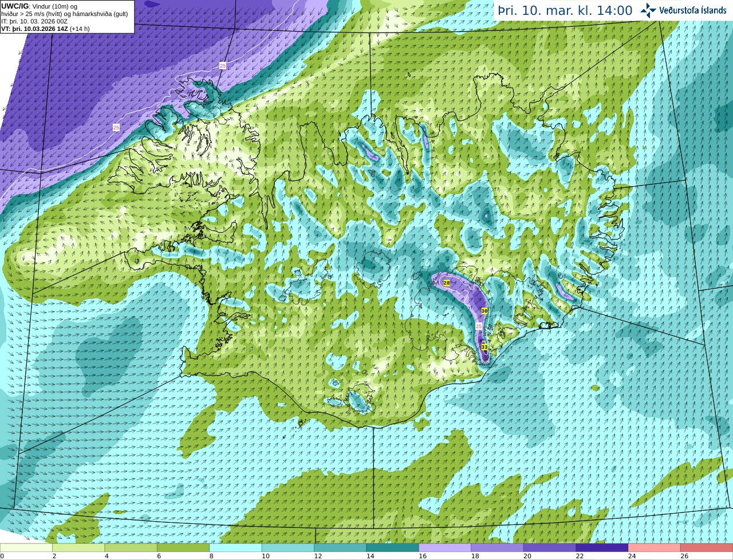Click the 'UWC/IG: Vindur (10m) og' title line
Viewport: 733px width, 560px height.
tap(39, 6)
